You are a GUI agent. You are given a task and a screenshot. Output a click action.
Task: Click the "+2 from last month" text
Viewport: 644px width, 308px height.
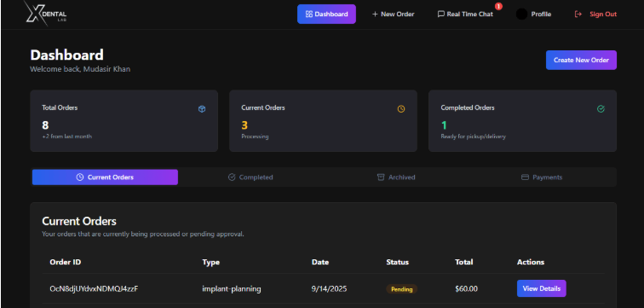point(67,137)
